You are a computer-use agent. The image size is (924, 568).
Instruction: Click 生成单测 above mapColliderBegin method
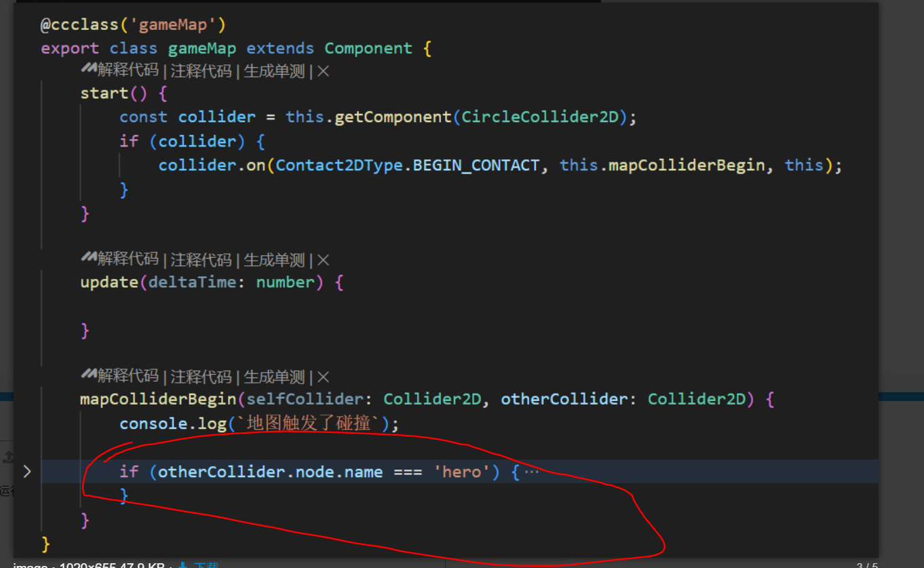coord(274,376)
